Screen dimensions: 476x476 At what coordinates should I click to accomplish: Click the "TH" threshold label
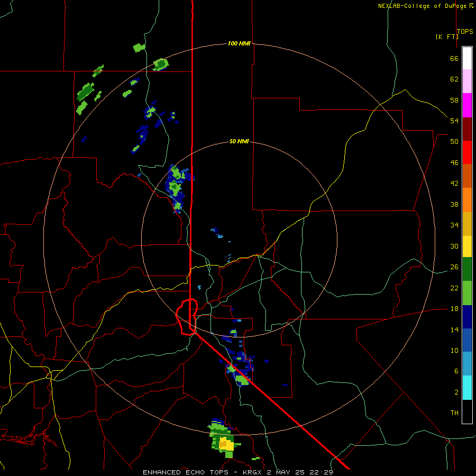click(454, 413)
